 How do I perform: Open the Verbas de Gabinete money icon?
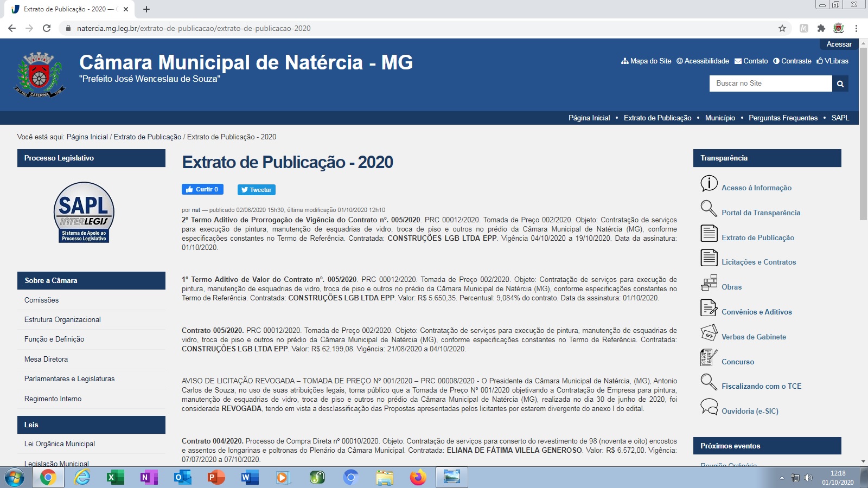709,333
